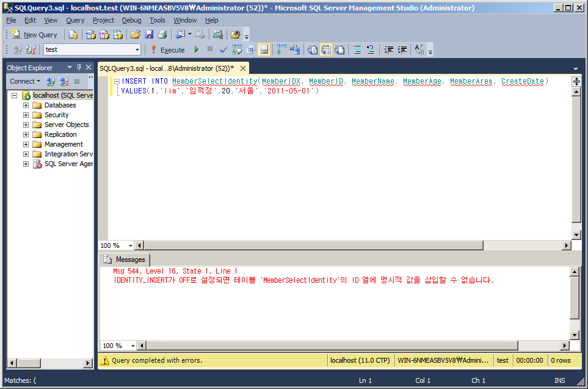Close the SQLQuery3.sql tab
Viewport: 588px width, 389px height.
(243, 68)
